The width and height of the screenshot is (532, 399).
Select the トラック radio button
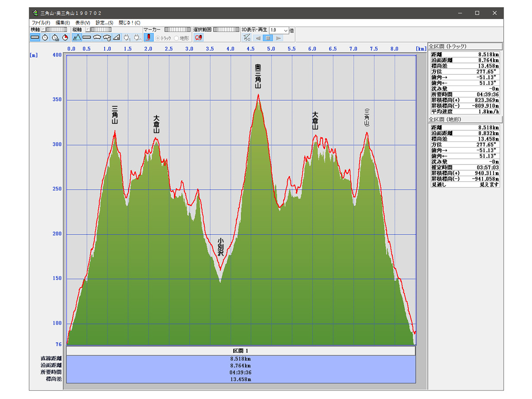point(158,38)
